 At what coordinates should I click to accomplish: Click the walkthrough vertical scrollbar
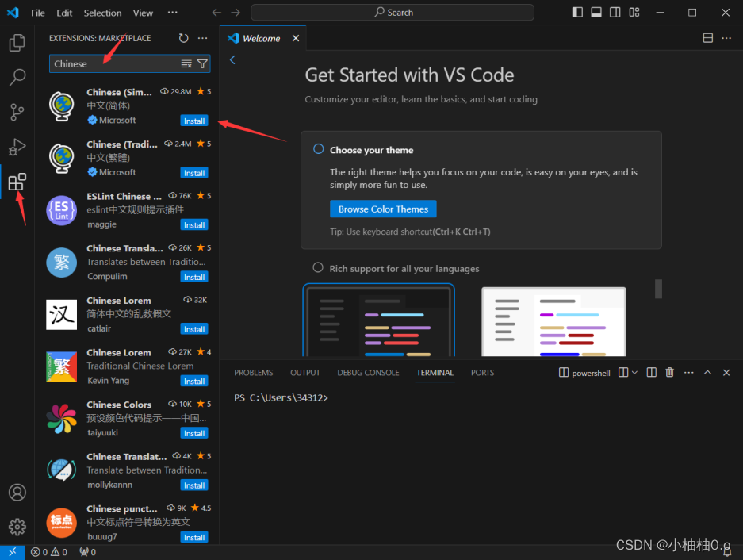658,289
